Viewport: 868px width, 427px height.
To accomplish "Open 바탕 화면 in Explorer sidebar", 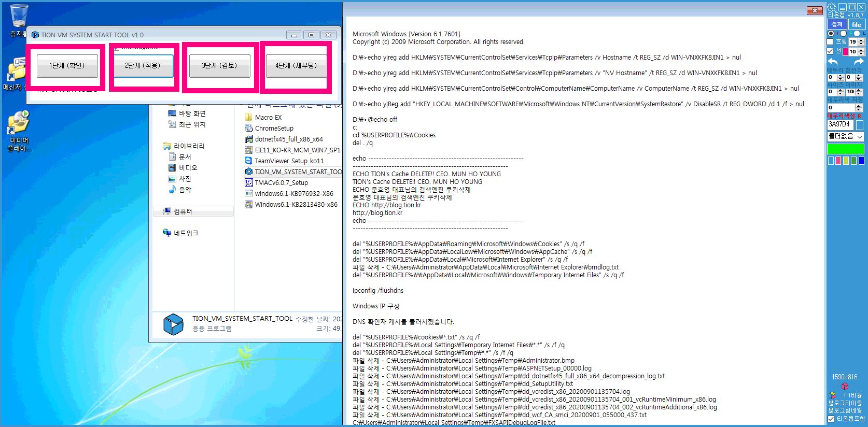I will tap(187, 113).
